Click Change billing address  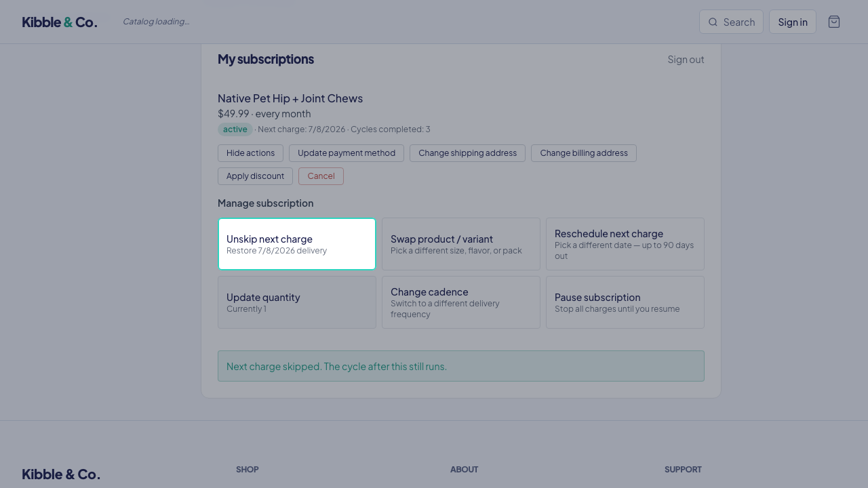[x=584, y=153]
